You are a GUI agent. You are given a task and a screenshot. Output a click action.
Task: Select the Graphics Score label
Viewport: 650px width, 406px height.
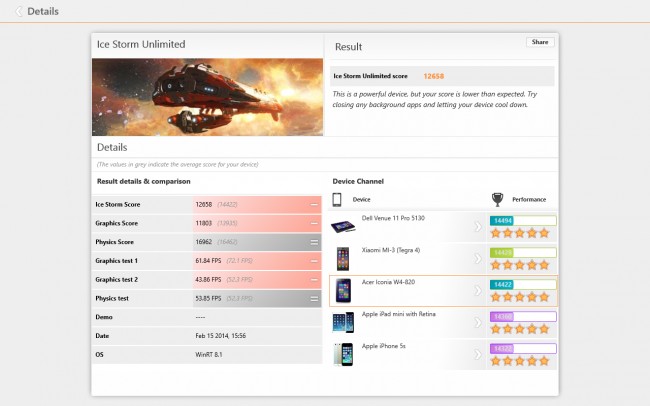pyautogui.click(x=116, y=223)
